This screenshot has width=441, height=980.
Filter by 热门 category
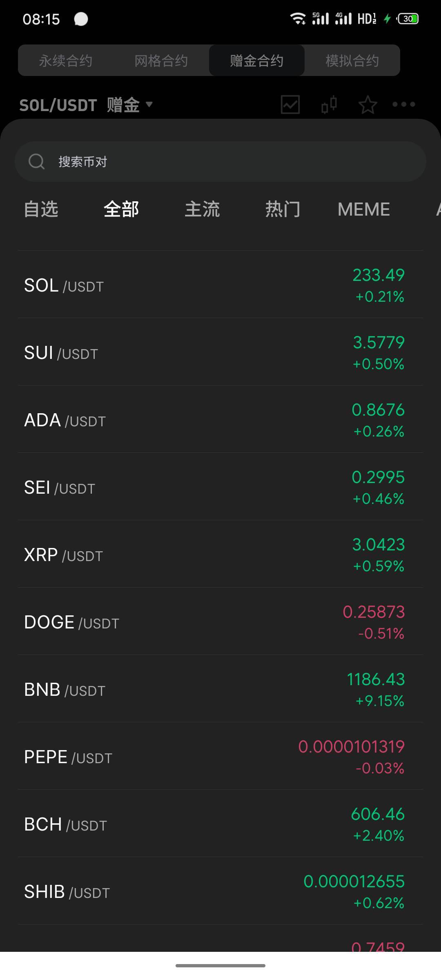[283, 209]
